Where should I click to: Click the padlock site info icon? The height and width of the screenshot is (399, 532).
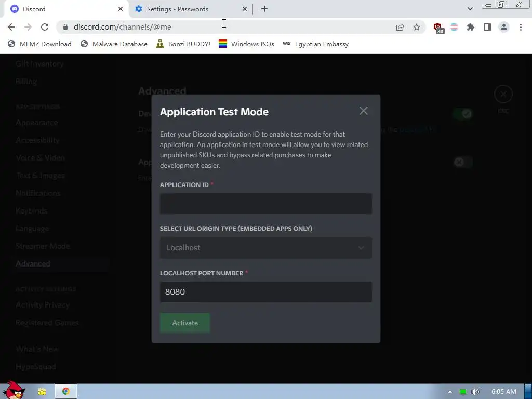click(65, 27)
